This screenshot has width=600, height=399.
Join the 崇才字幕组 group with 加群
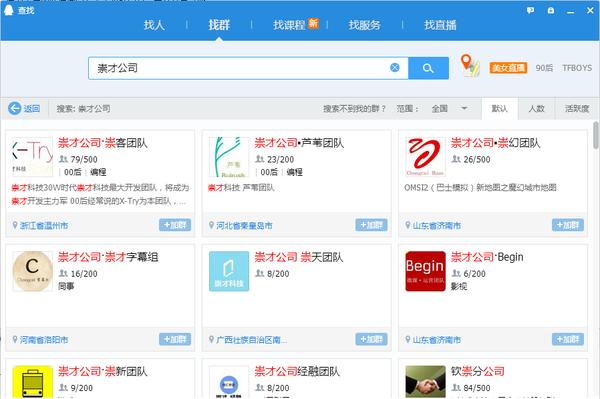pyautogui.click(x=175, y=339)
